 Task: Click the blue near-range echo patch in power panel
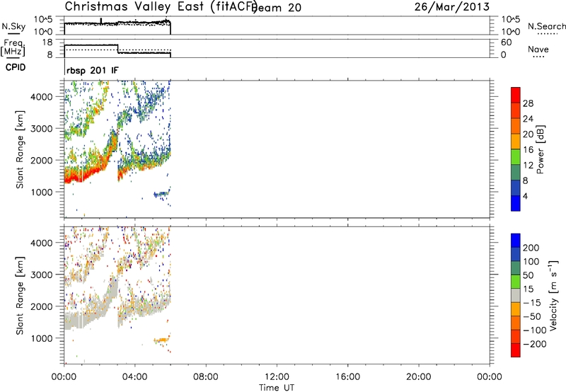pyautogui.click(x=161, y=194)
